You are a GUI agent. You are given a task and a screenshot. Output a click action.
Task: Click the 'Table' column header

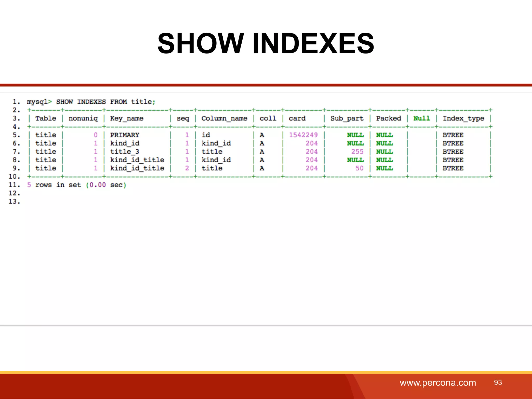(x=46, y=118)
